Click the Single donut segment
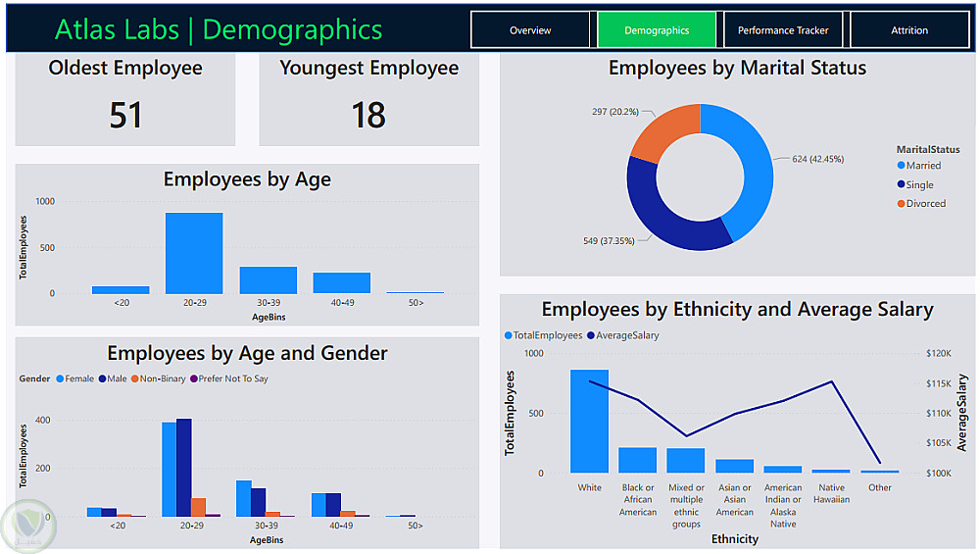 tap(663, 219)
